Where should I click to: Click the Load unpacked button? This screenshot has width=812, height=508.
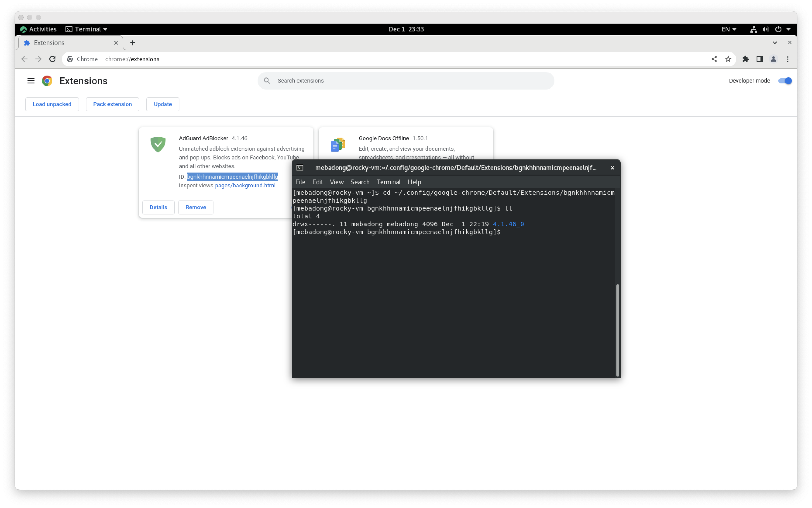click(52, 104)
